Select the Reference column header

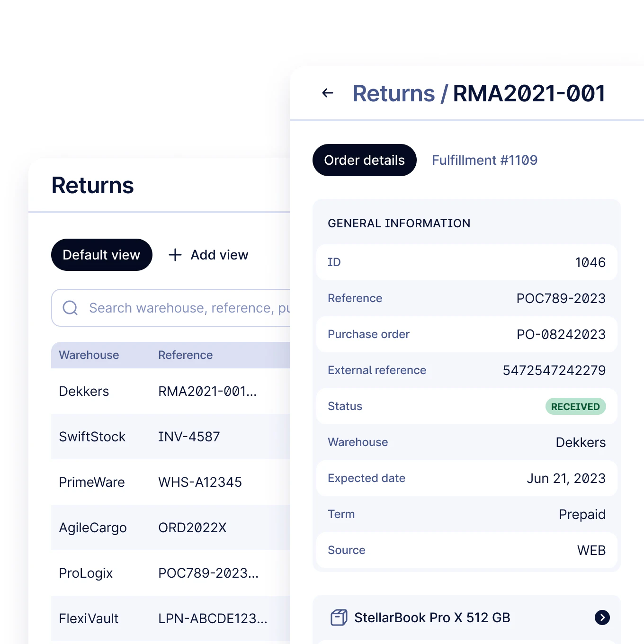(x=185, y=355)
